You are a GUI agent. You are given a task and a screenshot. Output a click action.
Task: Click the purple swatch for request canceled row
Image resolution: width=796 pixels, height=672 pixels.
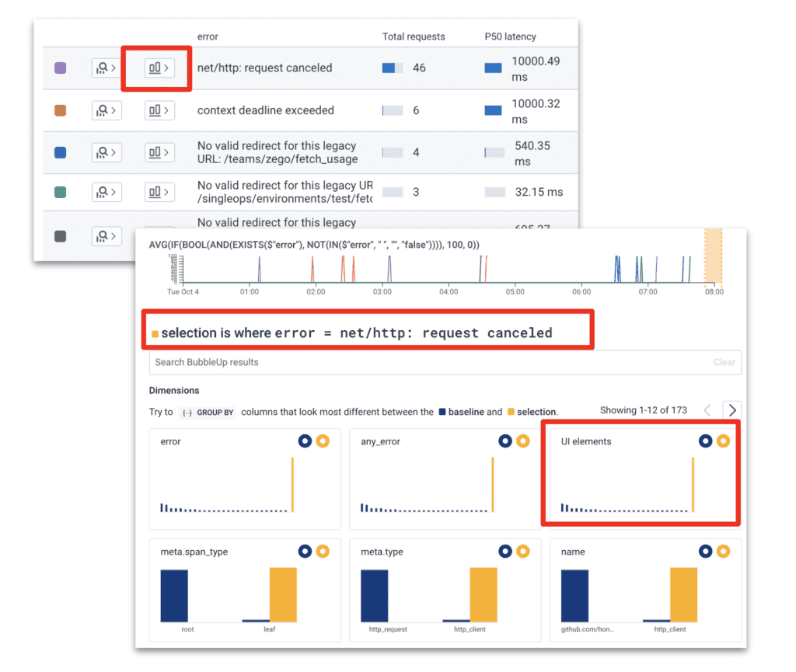click(x=60, y=68)
